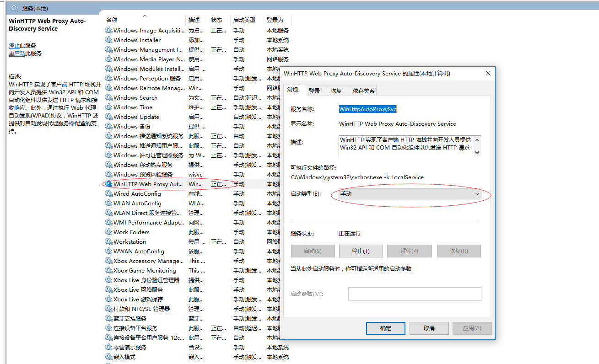The height and width of the screenshot is (364, 599).
Task: Click the Windows Update service icon
Action: coord(108,117)
